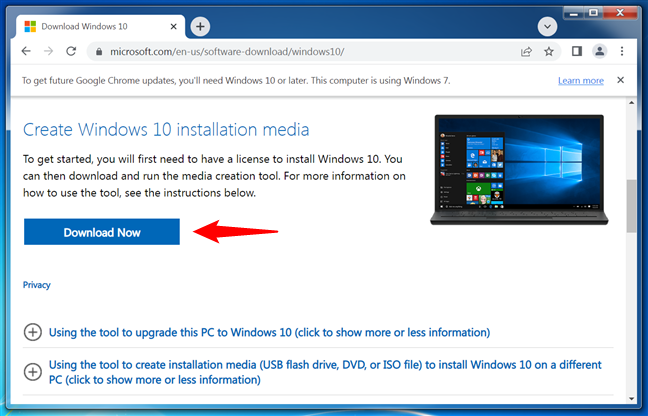This screenshot has width=648, height=416.
Task: Go back to the previous page
Action: tap(26, 51)
